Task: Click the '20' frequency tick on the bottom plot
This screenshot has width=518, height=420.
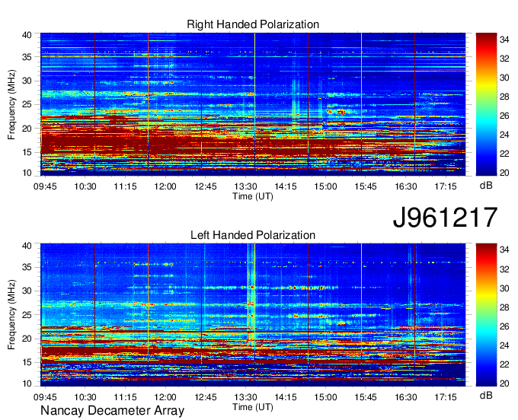Action: 27,339
